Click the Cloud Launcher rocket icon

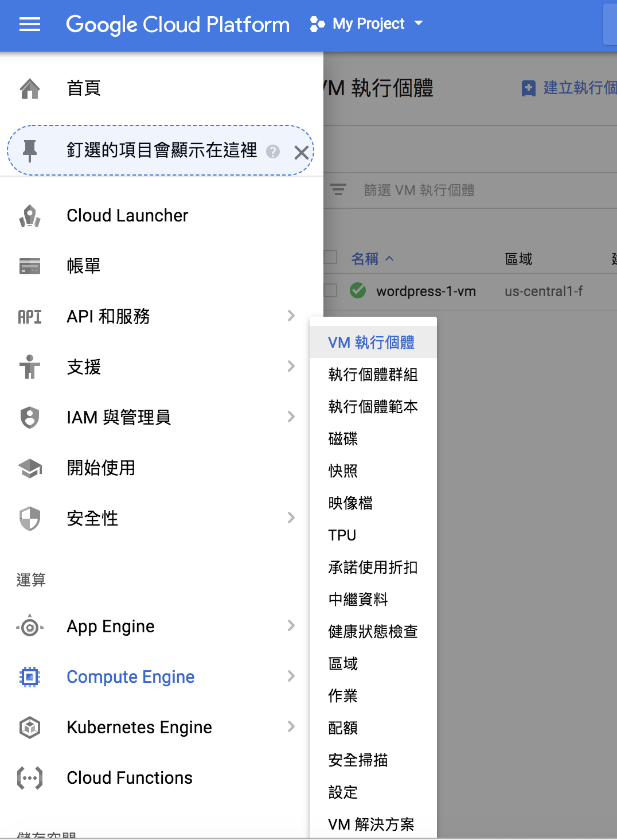[30, 216]
